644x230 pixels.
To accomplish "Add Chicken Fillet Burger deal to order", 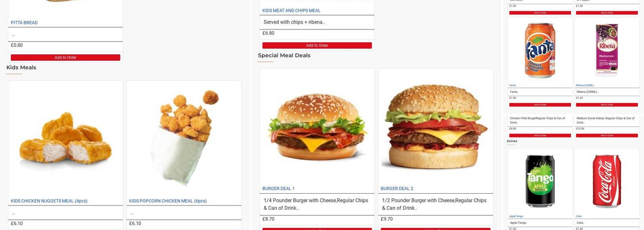I will [540, 136].
